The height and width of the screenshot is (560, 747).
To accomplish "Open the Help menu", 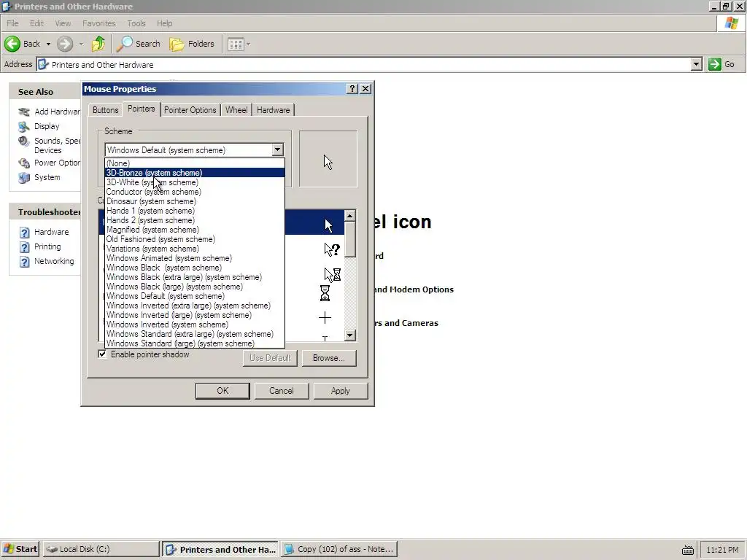I will click(x=164, y=23).
